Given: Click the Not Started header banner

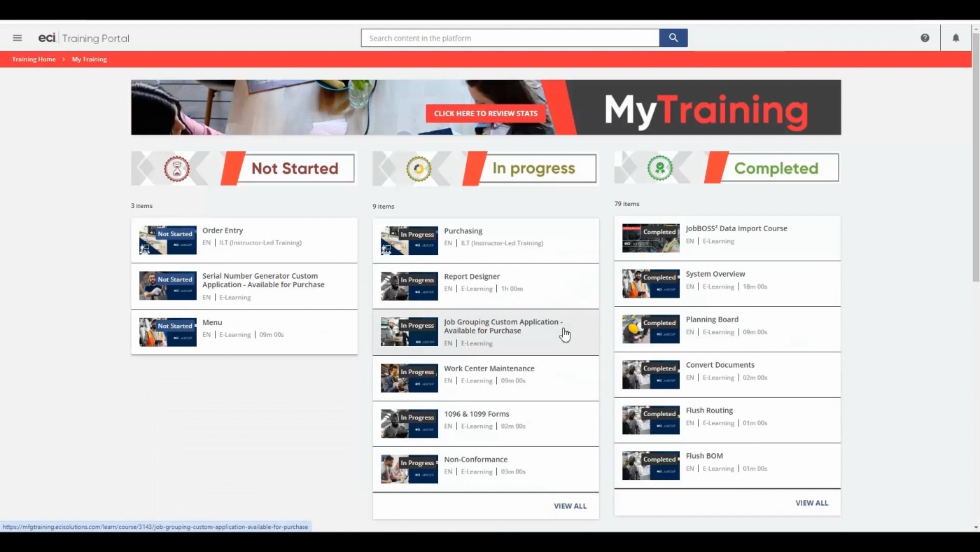Looking at the screenshot, I should [243, 169].
